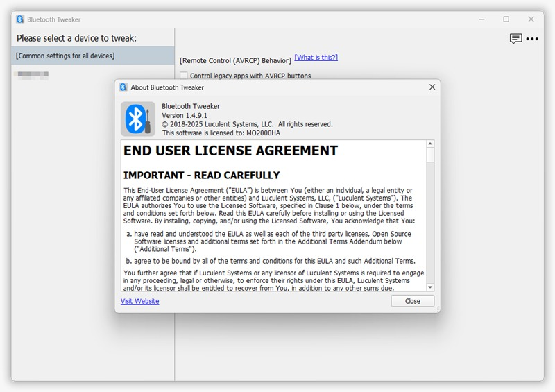Click the feedback speech bubble icon
Image resolution: width=555 pixels, height=392 pixels.
[515, 39]
